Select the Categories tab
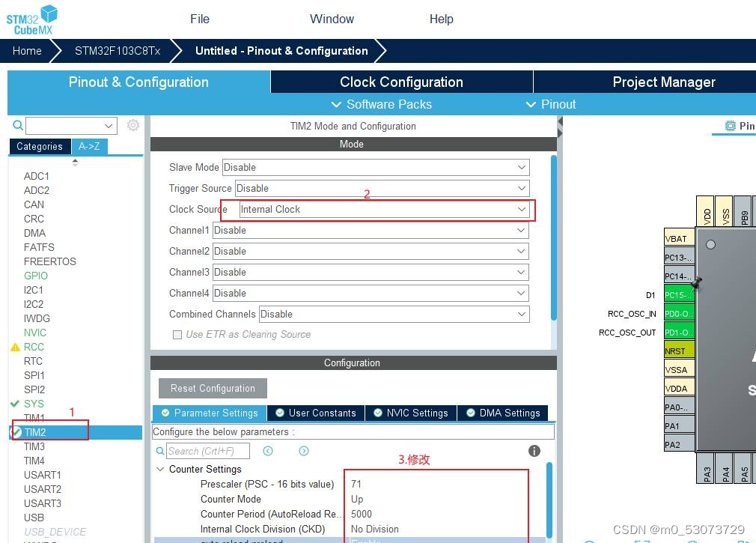This screenshot has width=756, height=543. 40,146
